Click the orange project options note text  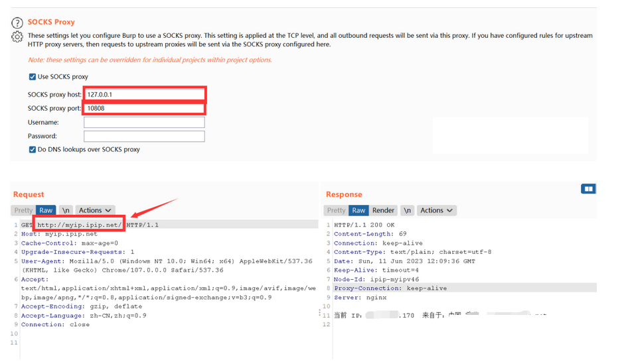coord(150,60)
